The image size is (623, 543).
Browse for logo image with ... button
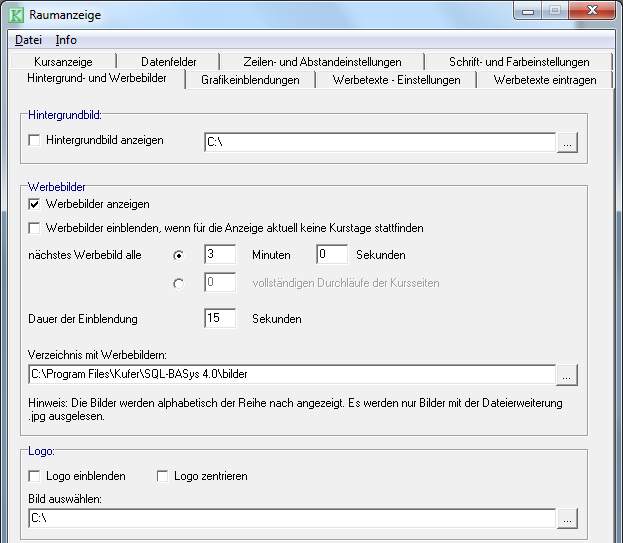click(x=567, y=519)
